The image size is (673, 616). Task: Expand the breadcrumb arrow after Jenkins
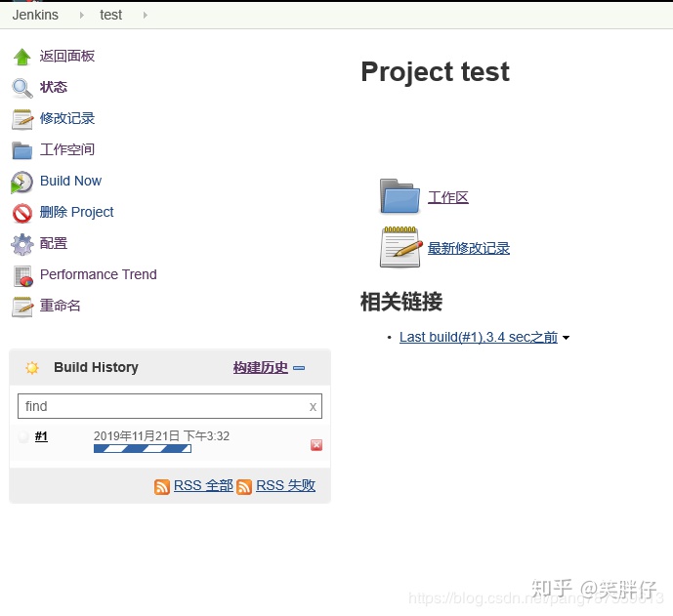click(81, 15)
